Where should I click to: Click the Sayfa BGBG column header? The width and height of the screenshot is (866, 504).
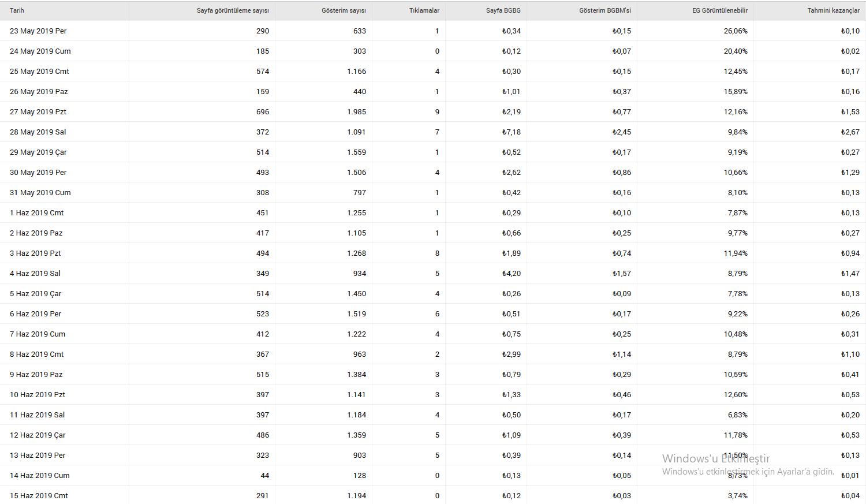(503, 10)
